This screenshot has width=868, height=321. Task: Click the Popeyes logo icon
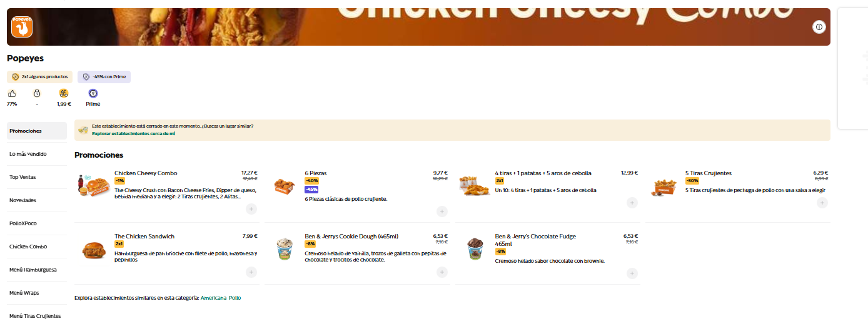point(22,27)
